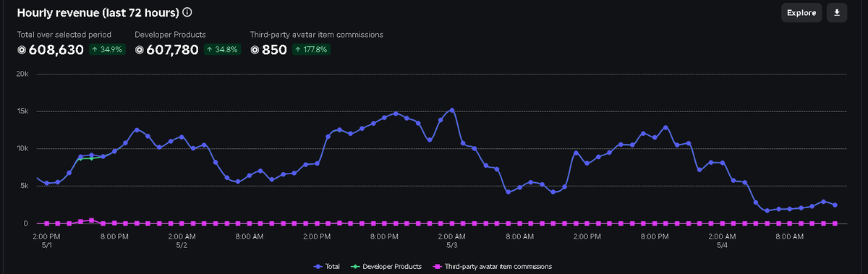Click the 2:00 AM 5/3 axis label
Image resolution: width=868 pixels, height=274 pixels.
[451, 240]
